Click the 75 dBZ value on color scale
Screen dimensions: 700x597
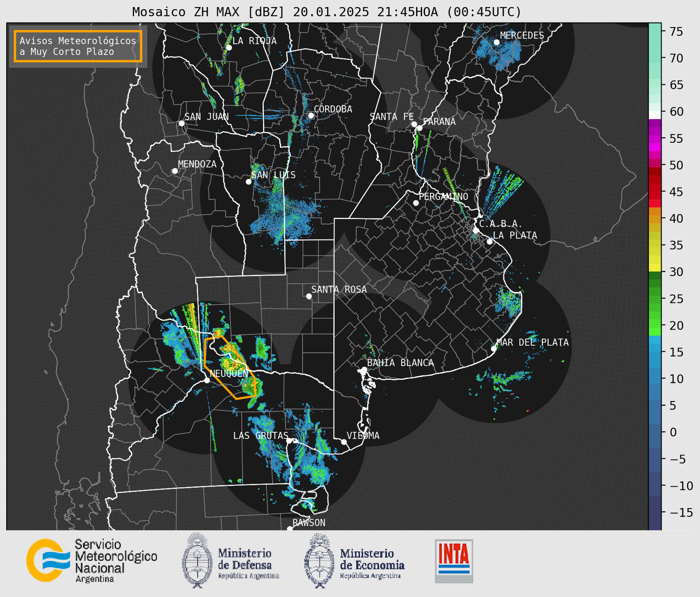click(x=677, y=32)
